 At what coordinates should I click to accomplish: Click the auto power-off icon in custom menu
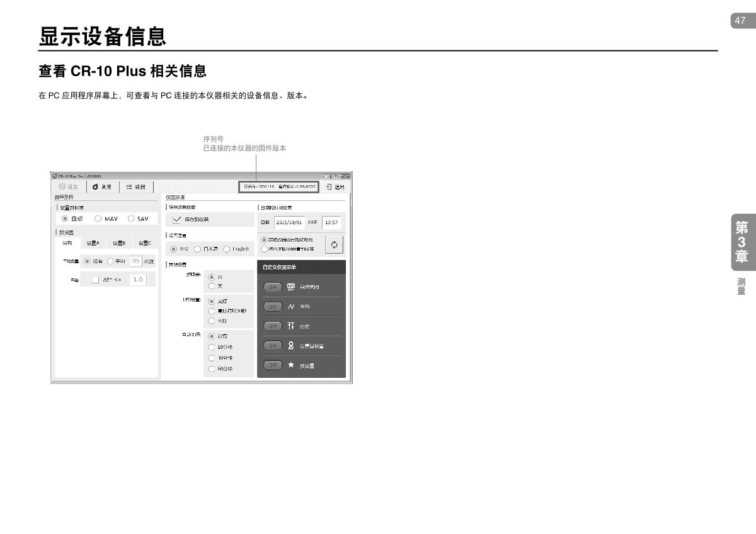coord(291,287)
